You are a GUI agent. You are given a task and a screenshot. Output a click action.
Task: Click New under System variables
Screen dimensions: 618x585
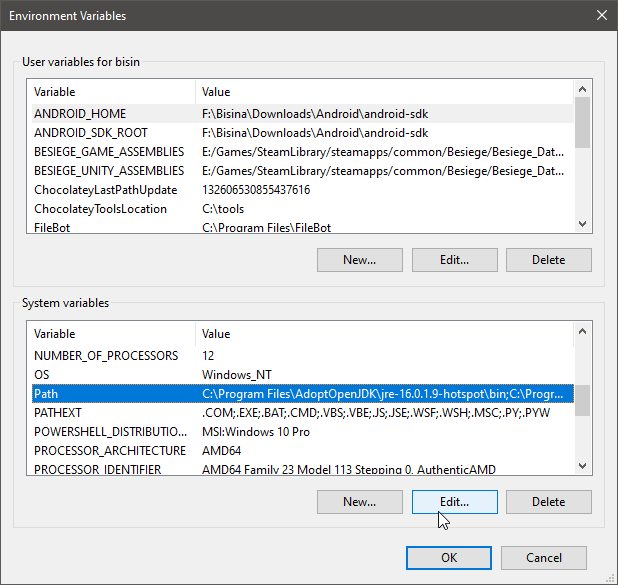pos(359,502)
